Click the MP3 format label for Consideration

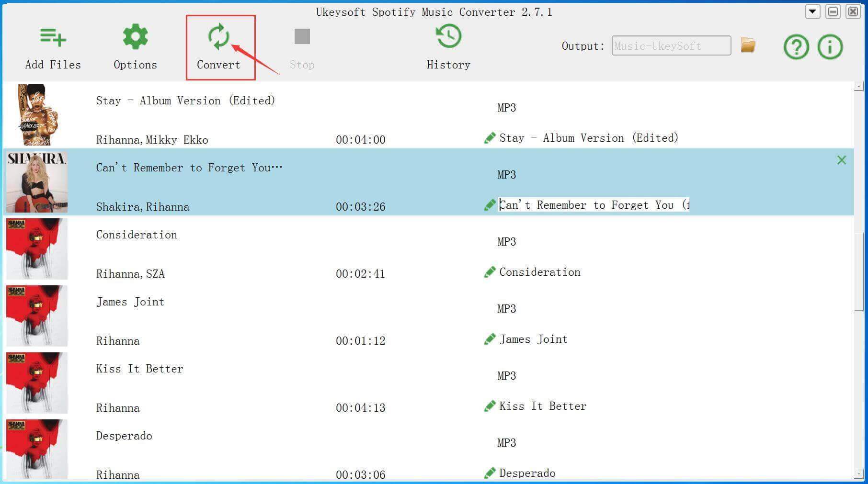506,242
